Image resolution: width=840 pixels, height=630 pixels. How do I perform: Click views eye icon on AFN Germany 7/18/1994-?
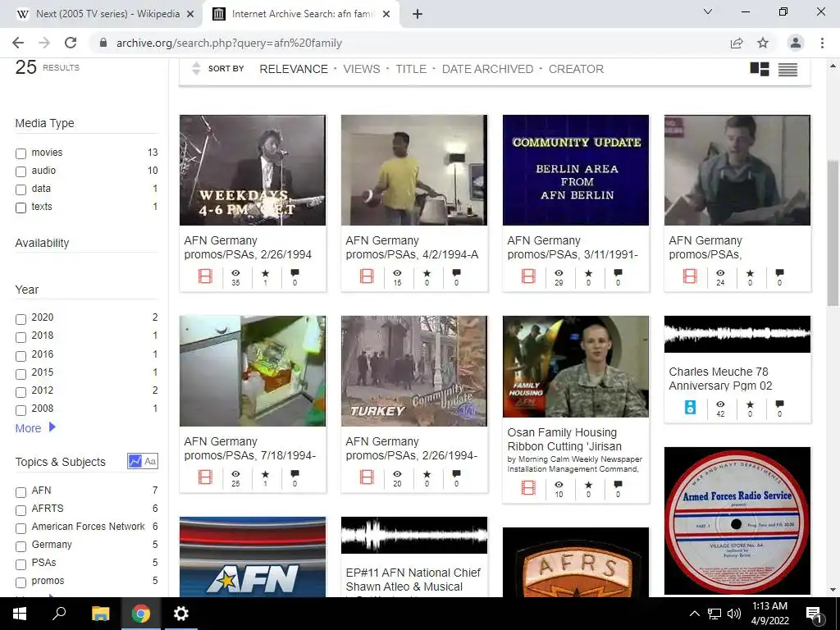235,474
